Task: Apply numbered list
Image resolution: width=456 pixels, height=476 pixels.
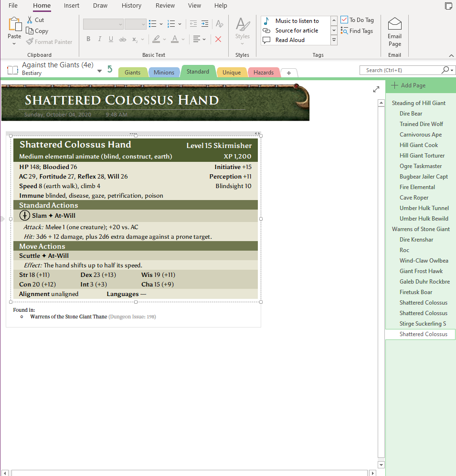Action: (171, 24)
